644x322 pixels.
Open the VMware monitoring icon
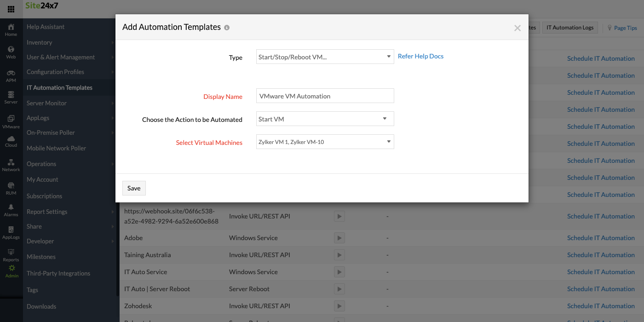pos(11,120)
